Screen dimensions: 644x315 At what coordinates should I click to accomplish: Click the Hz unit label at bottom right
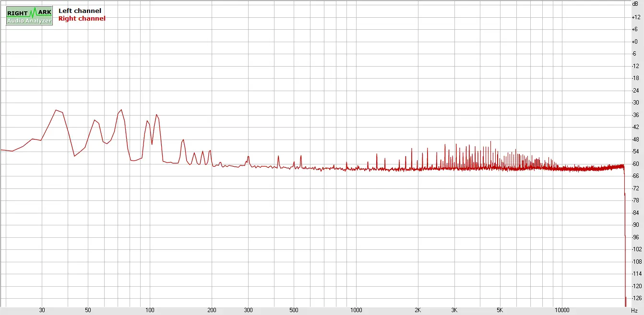[x=634, y=311]
